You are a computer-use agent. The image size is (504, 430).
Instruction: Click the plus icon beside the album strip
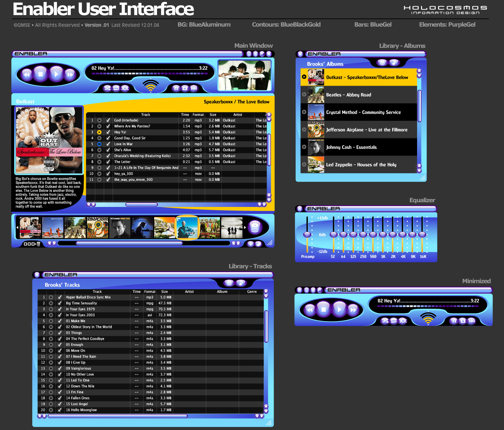click(251, 244)
